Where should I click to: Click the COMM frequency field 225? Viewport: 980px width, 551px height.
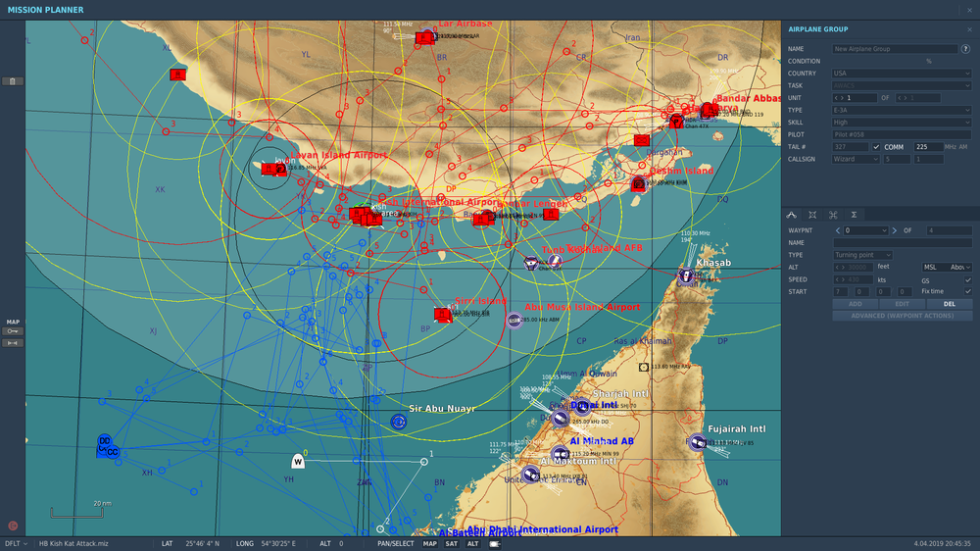pos(929,147)
